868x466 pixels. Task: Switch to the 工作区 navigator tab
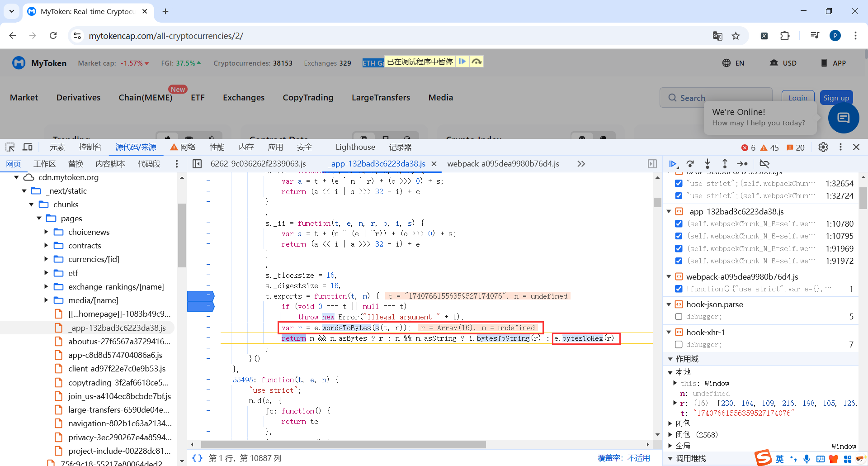pyautogui.click(x=44, y=164)
